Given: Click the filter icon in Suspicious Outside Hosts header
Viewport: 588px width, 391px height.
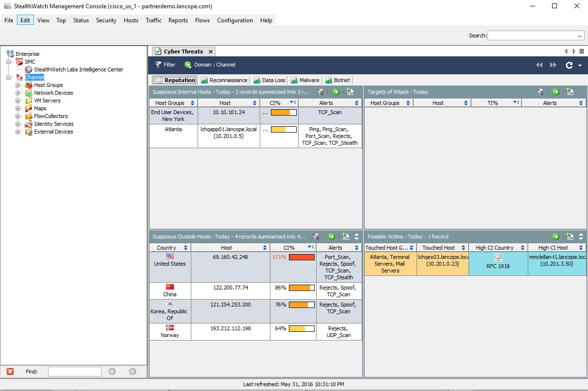Looking at the screenshot, I should pyautogui.click(x=317, y=237).
